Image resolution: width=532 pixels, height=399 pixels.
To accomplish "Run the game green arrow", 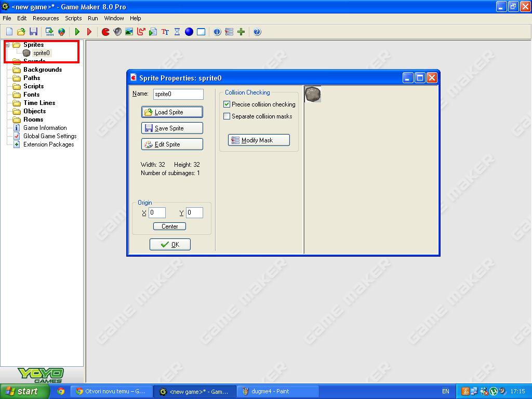I will pyautogui.click(x=77, y=32).
